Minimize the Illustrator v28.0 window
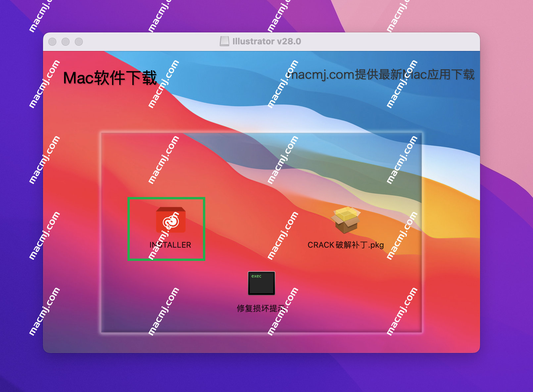Image resolution: width=533 pixels, height=392 pixels. [66, 42]
